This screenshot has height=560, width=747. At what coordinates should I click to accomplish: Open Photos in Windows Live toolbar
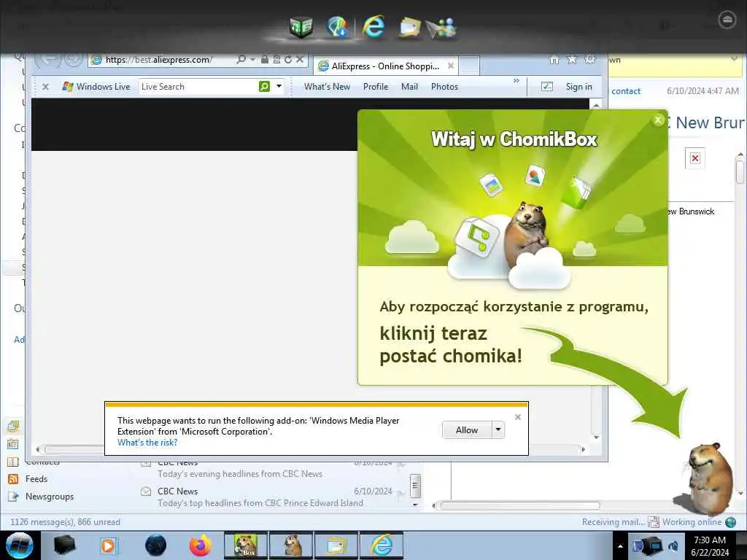[x=444, y=87]
